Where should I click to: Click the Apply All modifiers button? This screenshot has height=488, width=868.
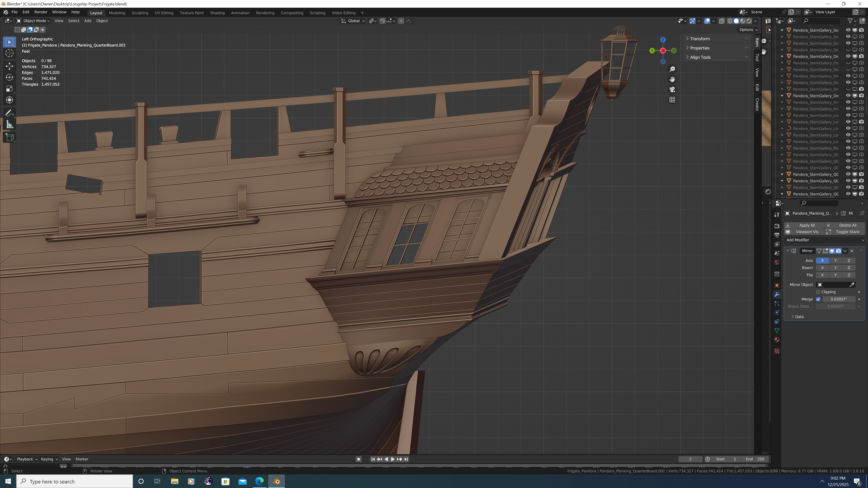pos(807,225)
